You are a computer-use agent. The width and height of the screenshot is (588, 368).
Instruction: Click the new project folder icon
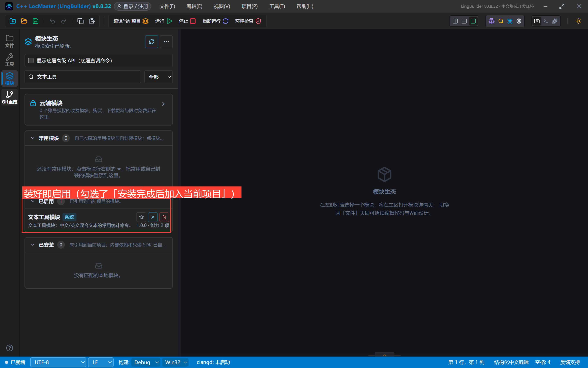12,21
